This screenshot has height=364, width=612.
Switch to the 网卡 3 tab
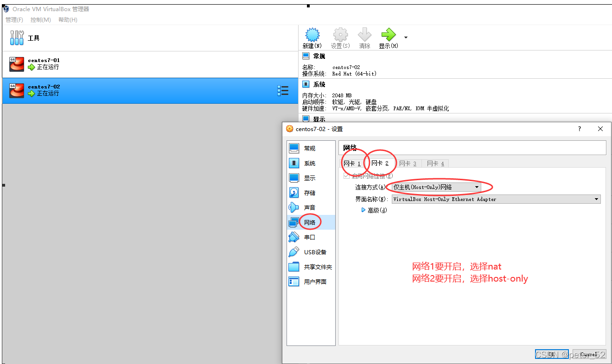point(408,163)
